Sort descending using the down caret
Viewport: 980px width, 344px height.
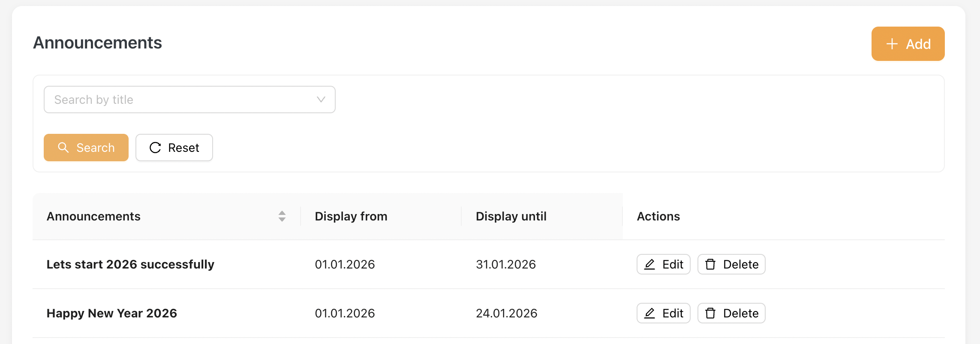tap(282, 220)
